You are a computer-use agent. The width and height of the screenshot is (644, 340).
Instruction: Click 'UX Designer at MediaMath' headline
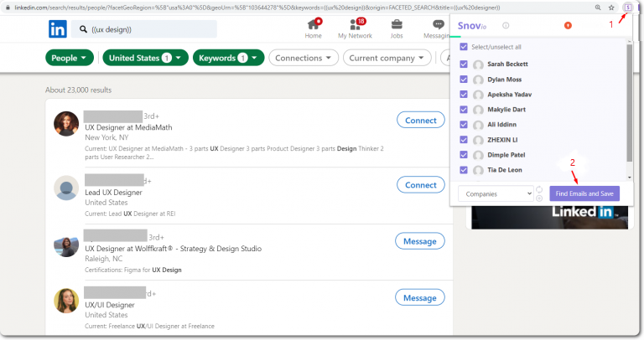click(x=128, y=127)
